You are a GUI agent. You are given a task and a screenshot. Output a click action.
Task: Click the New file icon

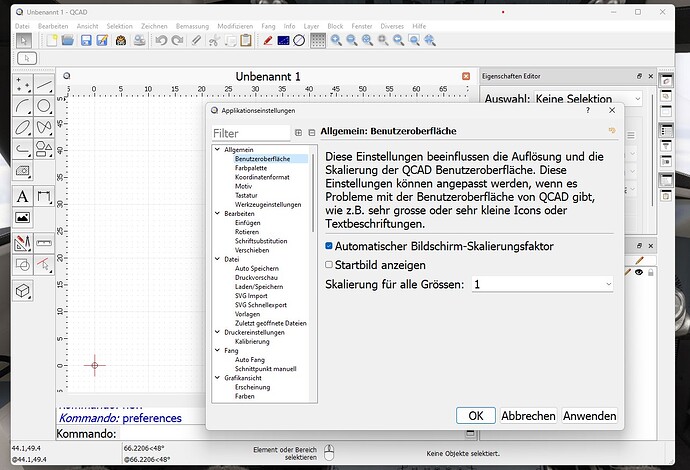52,40
